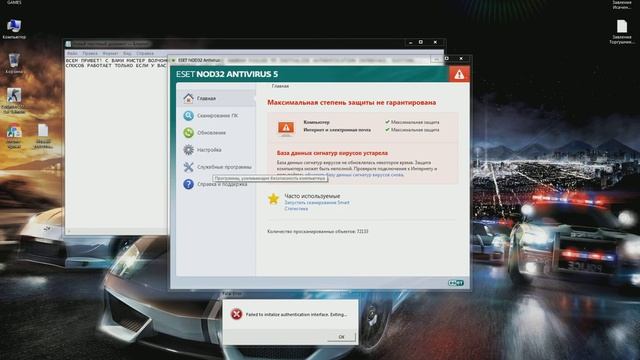Click the База данных сигнатур вирусов устарела heading
Viewport: 640px width, 360px height.
coord(332,153)
